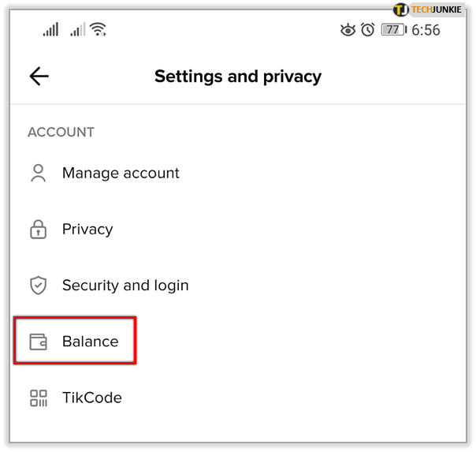Image resolution: width=476 pixels, height=452 pixels.
Task: Click the TikCode QR icon
Action: tap(38, 398)
